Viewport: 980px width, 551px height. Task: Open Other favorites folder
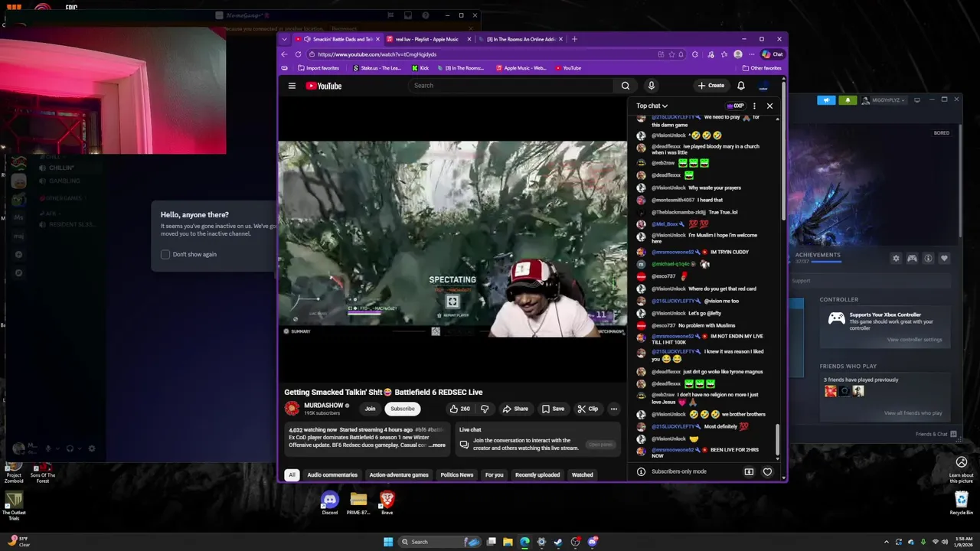click(762, 68)
